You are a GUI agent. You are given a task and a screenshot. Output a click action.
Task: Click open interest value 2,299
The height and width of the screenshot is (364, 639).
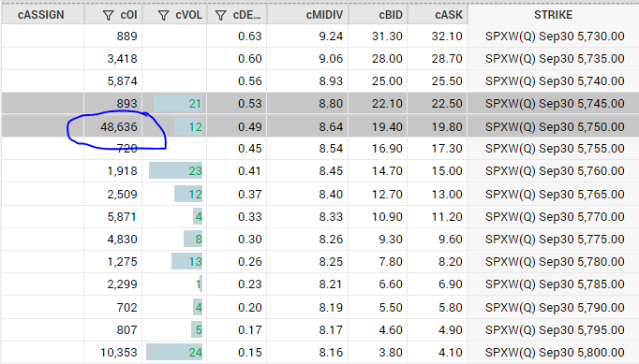tap(122, 284)
